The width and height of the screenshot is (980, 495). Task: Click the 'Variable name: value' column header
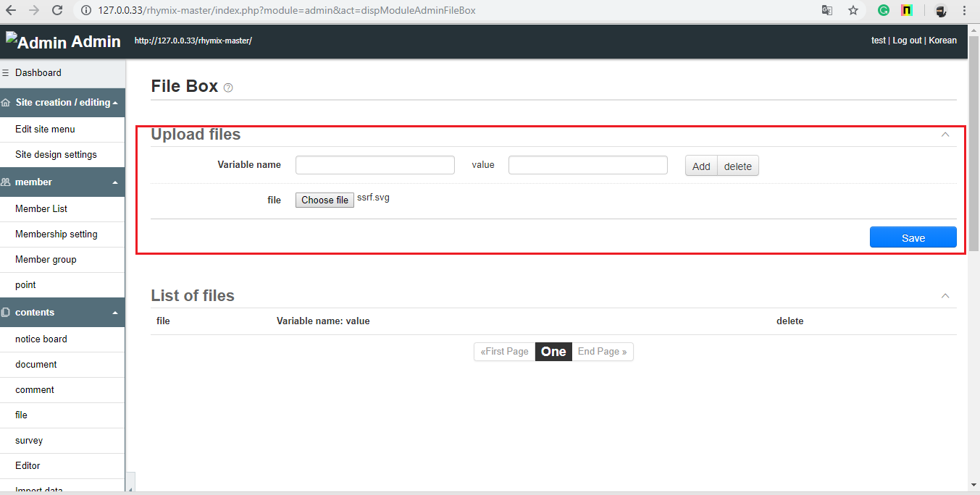coord(323,321)
